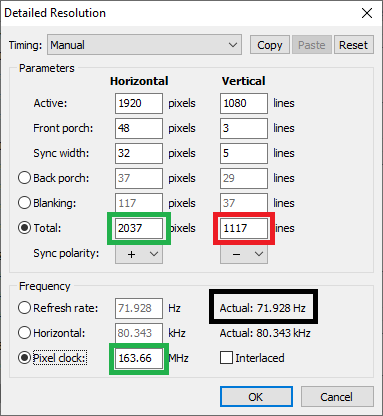383x416 pixels.
Task: Click the disabled Horizontal Back porch field
Action: [139, 178]
